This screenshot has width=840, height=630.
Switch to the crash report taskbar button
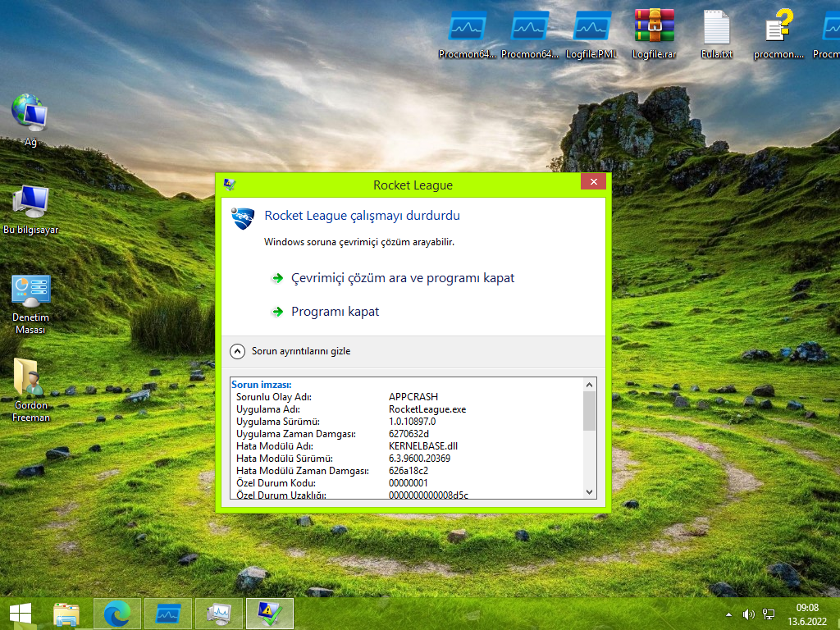coord(269,614)
